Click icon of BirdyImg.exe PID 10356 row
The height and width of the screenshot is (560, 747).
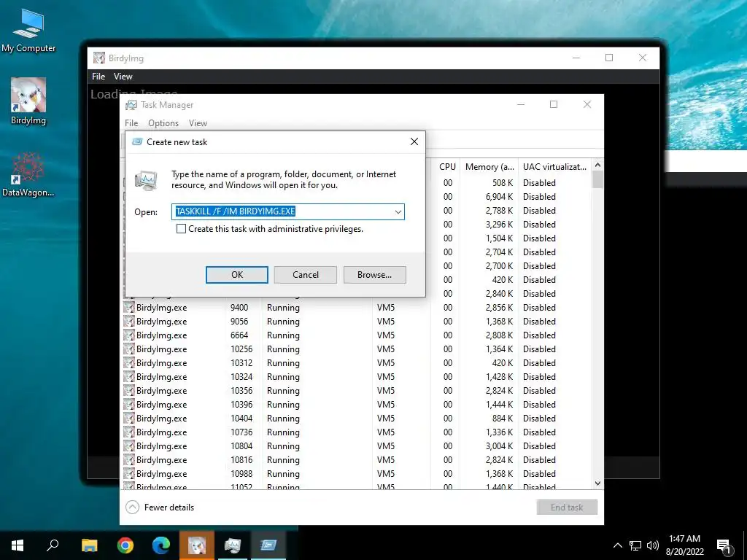click(x=128, y=391)
